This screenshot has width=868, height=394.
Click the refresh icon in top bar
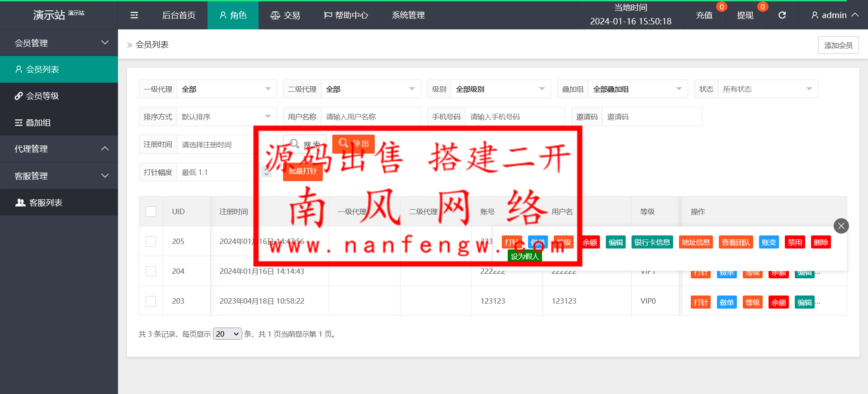pos(782,15)
